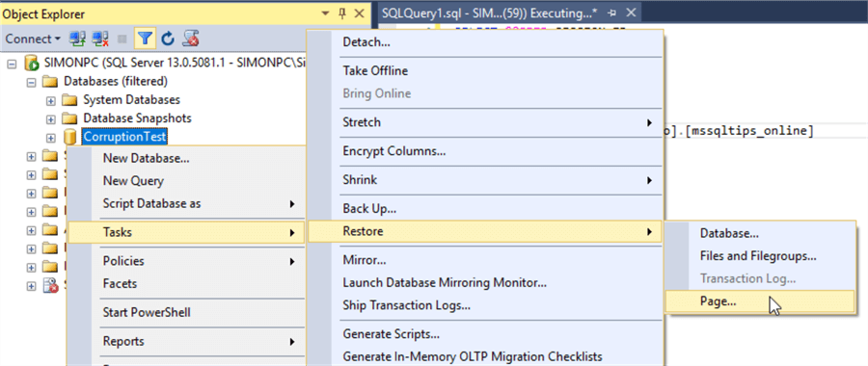Open the Stretch submenu
868x366 pixels.
(x=485, y=122)
